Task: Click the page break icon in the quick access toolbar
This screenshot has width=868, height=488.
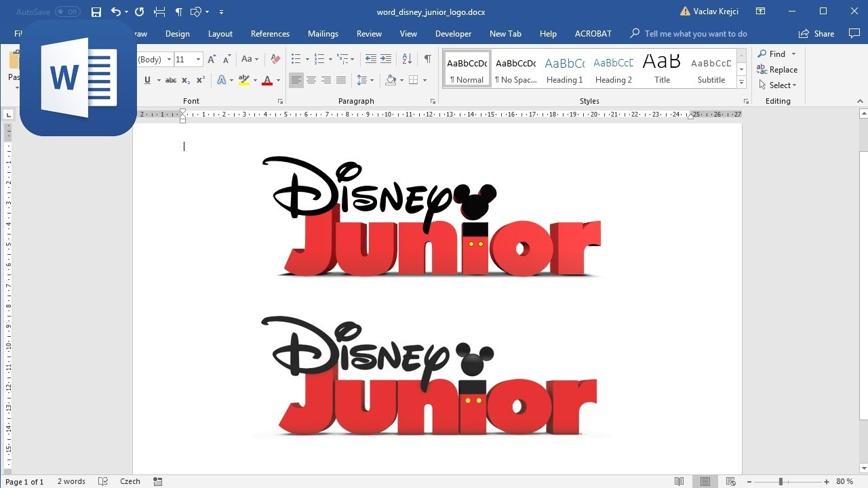Action: coord(159,12)
